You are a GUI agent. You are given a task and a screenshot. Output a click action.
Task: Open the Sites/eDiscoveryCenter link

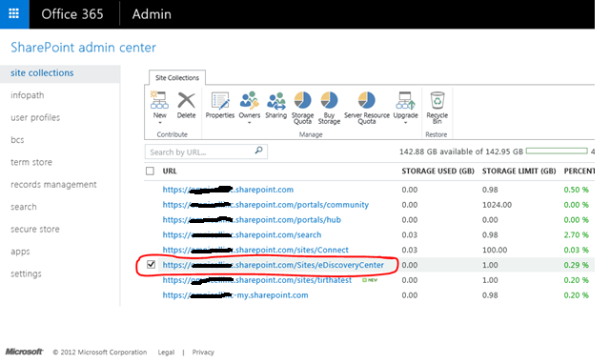[274, 265]
